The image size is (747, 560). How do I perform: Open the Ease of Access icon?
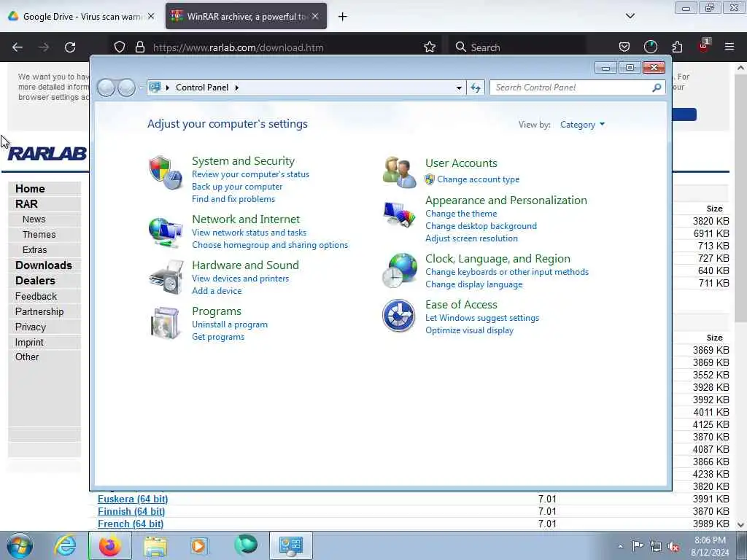point(399,316)
